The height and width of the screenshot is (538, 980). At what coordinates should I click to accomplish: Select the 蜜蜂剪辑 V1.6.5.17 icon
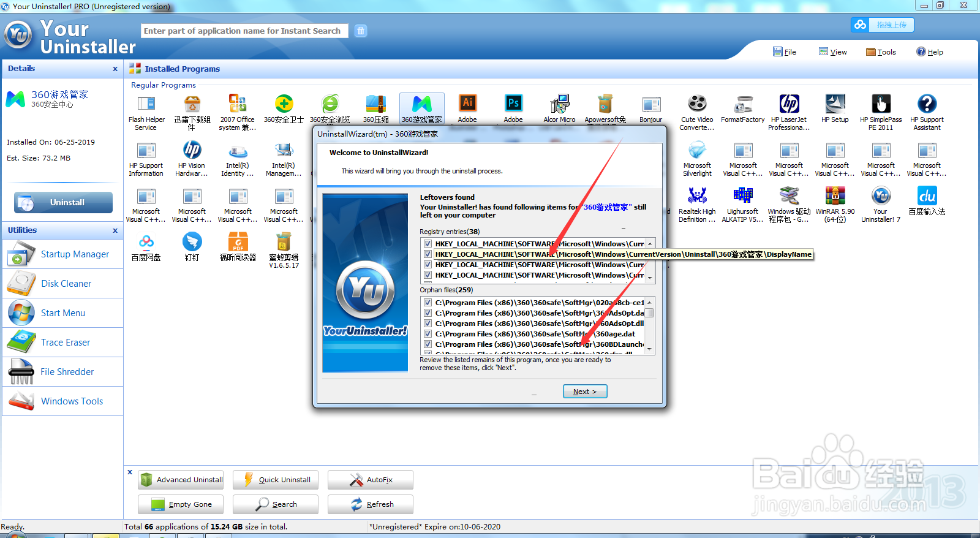pyautogui.click(x=284, y=241)
